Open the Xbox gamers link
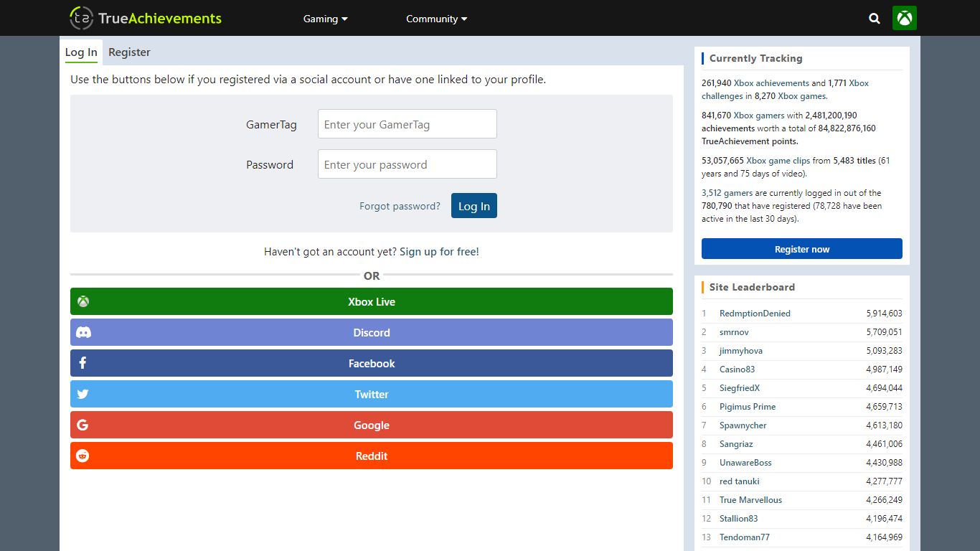 click(759, 116)
